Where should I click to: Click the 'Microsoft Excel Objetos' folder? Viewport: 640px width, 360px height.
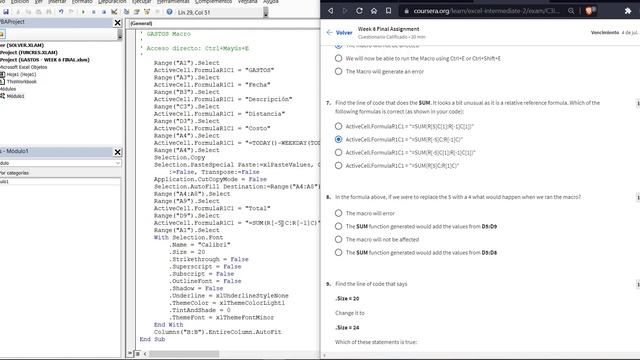(24, 67)
